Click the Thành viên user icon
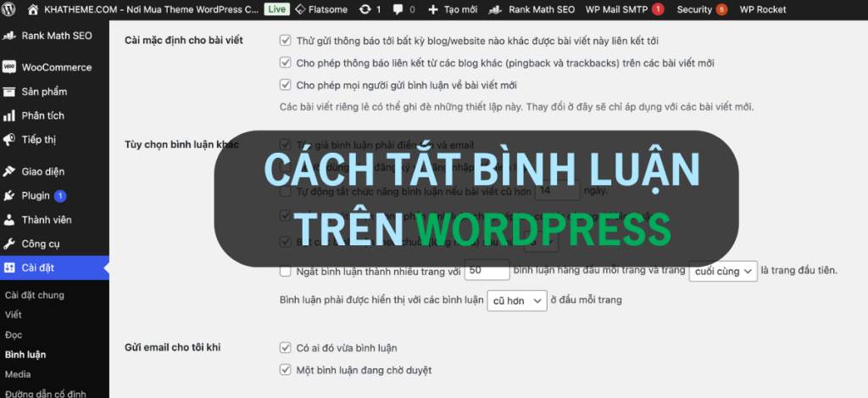 [8, 220]
